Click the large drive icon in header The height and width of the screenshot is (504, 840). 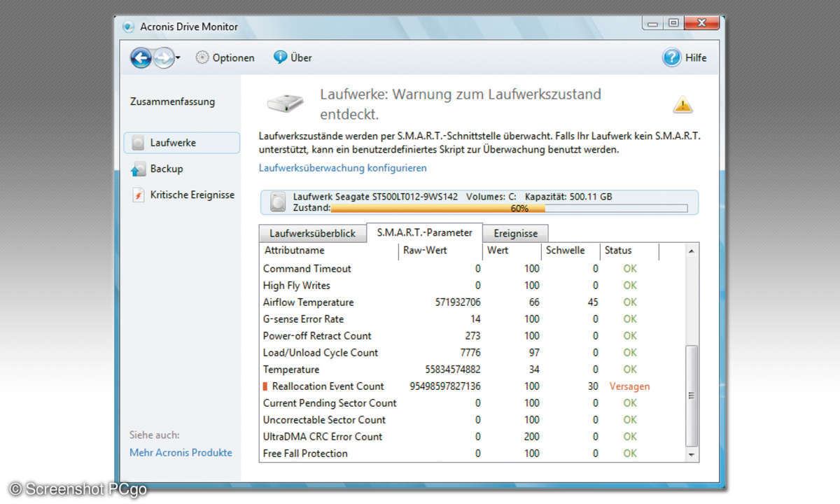(285, 105)
